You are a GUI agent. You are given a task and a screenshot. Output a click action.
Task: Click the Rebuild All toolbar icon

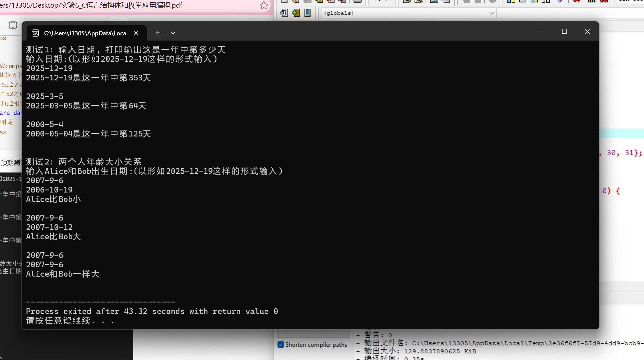click(x=546, y=2)
